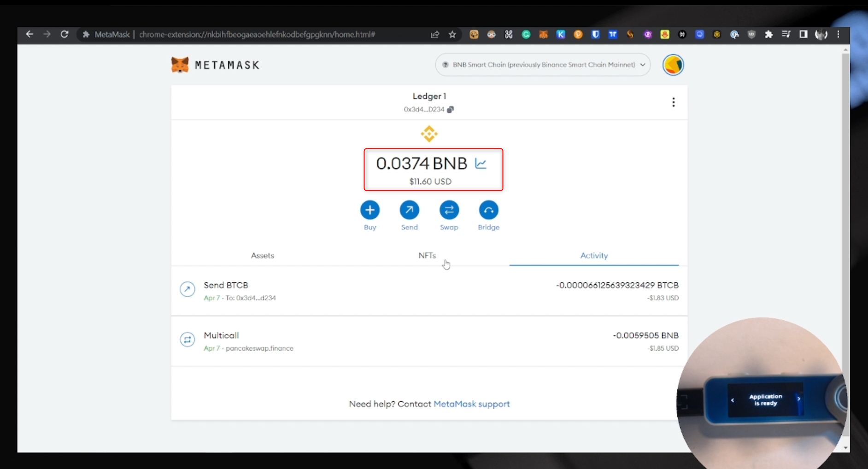Reload the page with refresh button
The height and width of the screenshot is (469, 868).
[65, 35]
